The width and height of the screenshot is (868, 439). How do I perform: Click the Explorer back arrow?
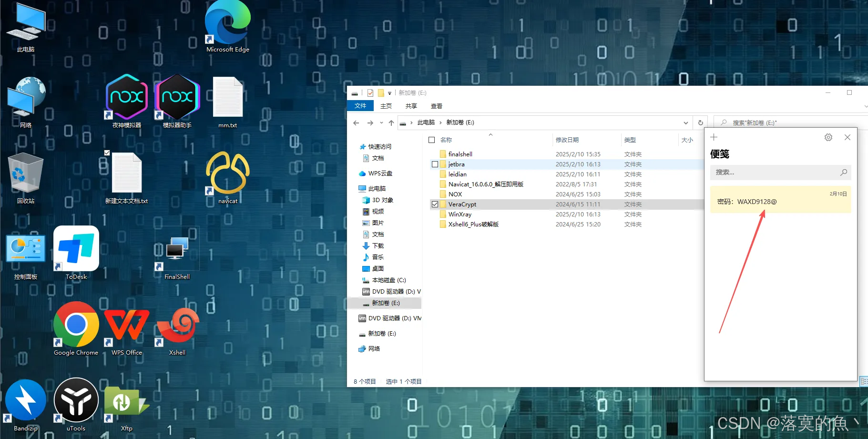point(356,123)
